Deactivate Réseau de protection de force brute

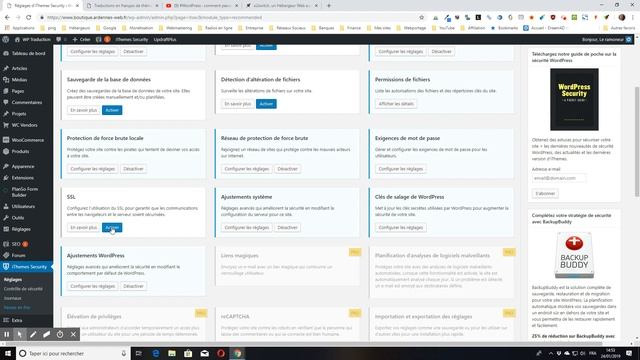287,169
